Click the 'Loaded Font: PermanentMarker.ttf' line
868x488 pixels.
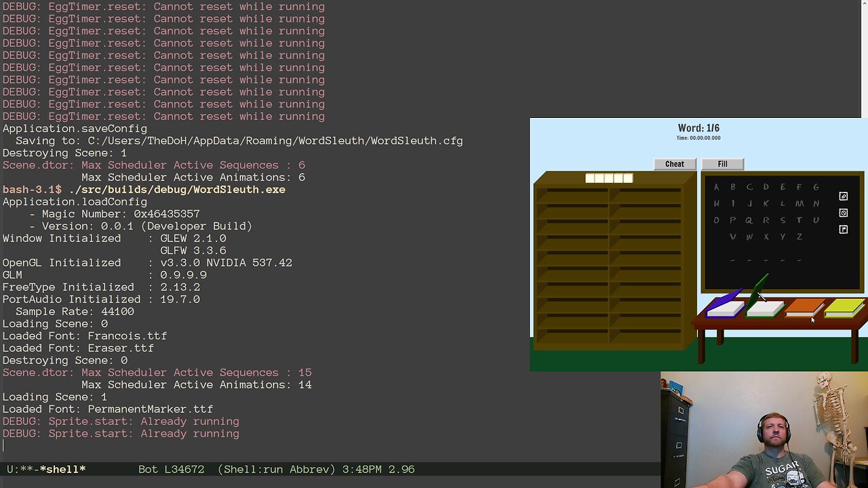[108, 409]
